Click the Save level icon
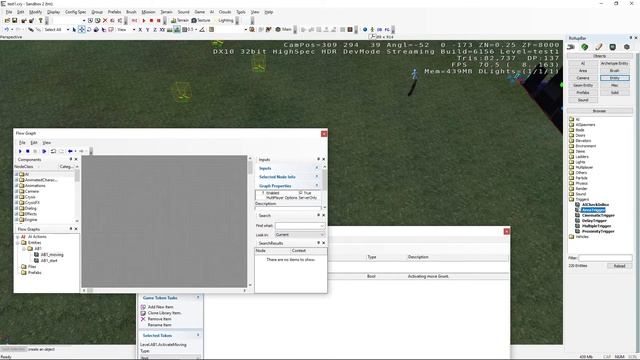640x360 pixels. (x=15, y=20)
